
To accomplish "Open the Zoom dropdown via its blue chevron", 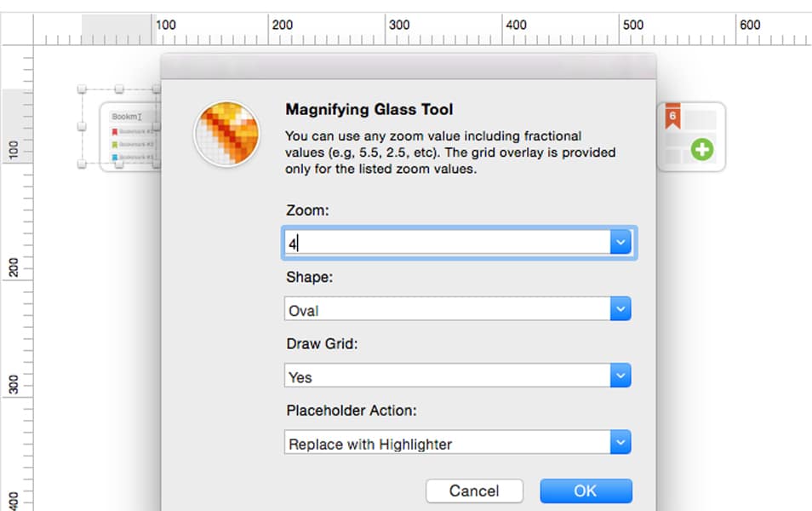I will click(x=620, y=241).
